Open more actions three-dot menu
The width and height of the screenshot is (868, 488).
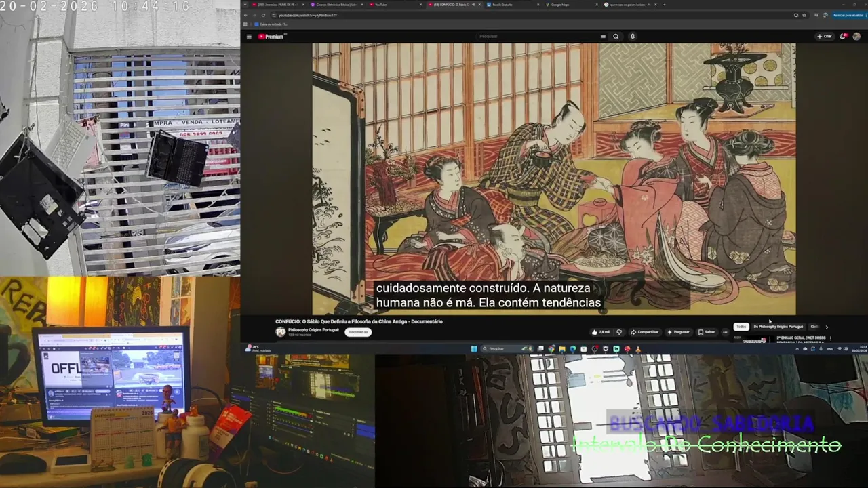(725, 332)
